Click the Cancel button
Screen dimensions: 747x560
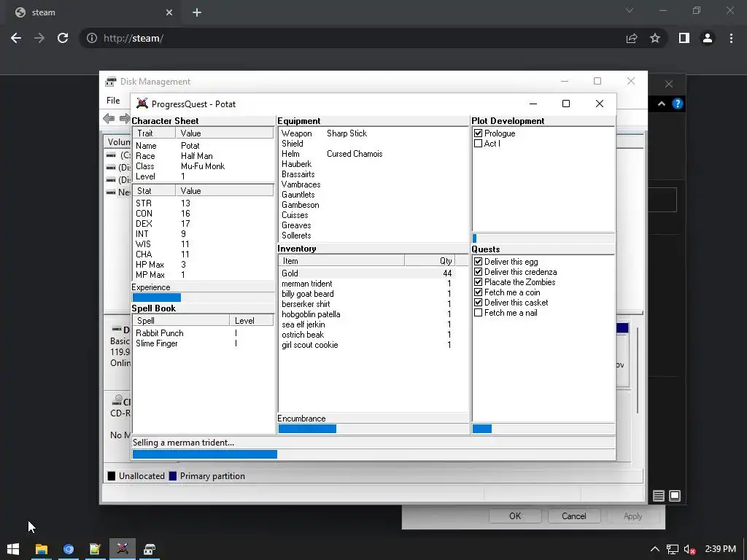click(573, 516)
